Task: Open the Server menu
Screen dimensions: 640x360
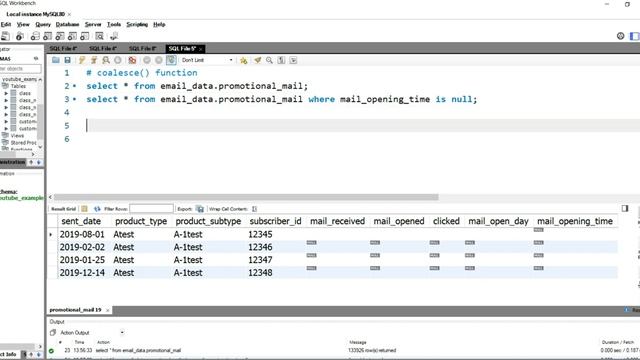Action: click(93, 24)
